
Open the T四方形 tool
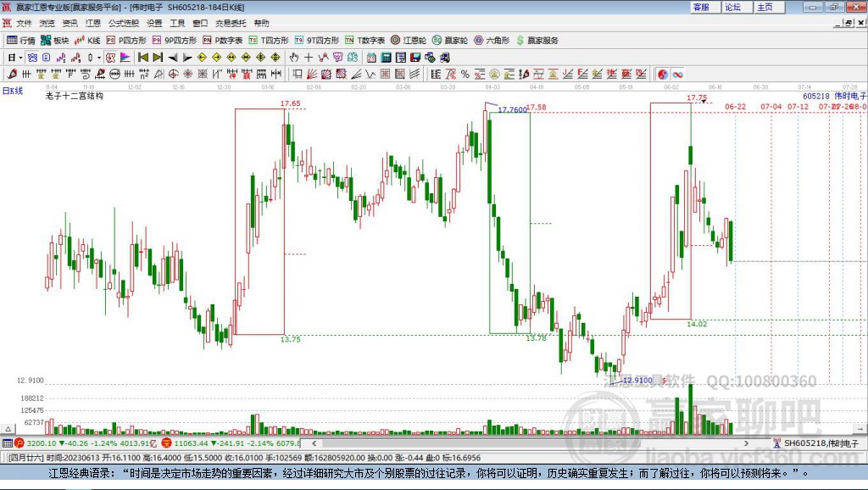point(269,41)
